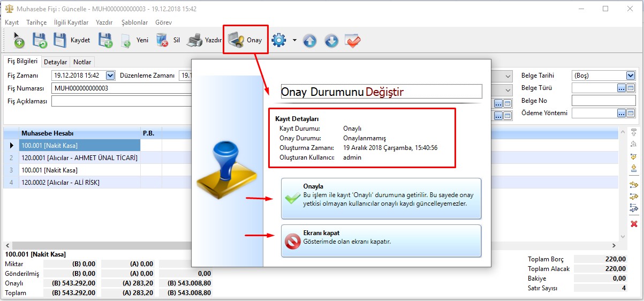
Task: Click the Onay stamp toolbar icon
Action: (x=236, y=41)
